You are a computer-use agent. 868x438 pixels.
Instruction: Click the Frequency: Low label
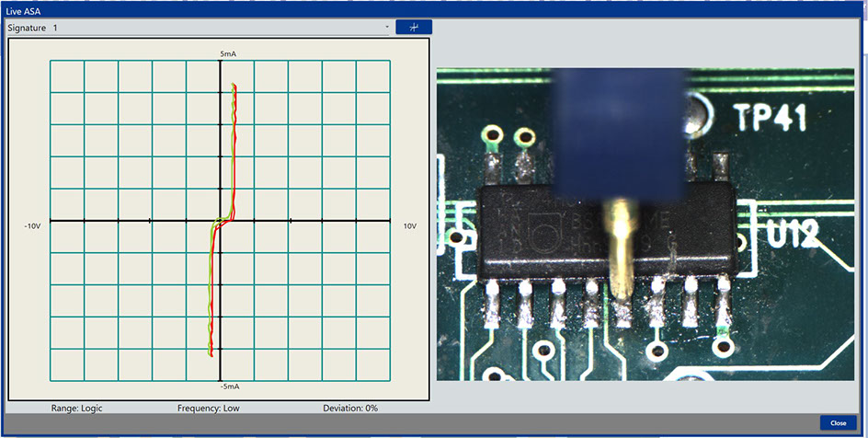click(x=209, y=408)
